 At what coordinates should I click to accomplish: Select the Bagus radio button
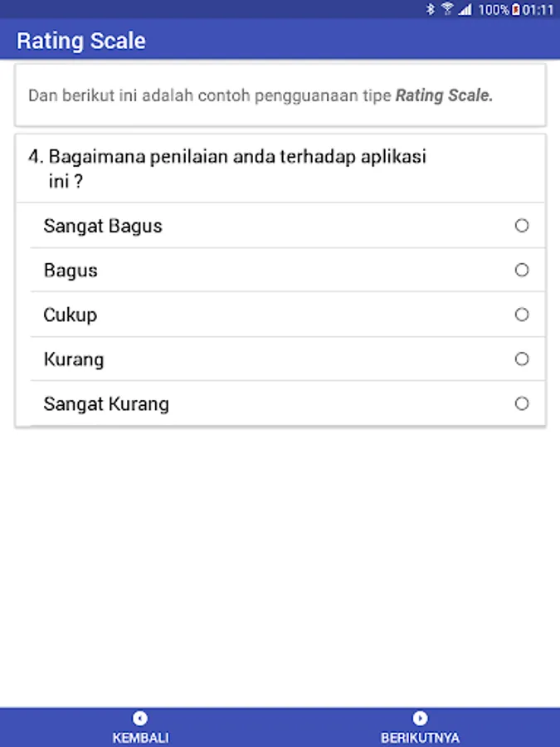pos(522,270)
